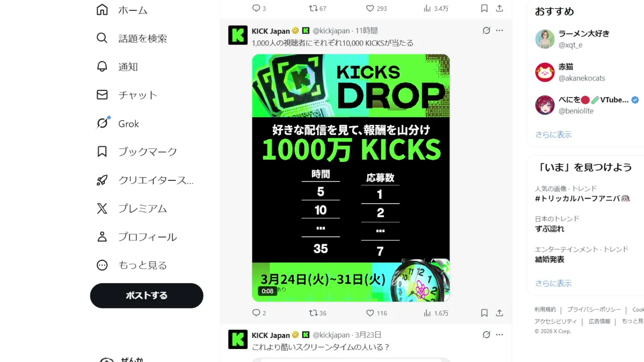This screenshot has height=362, width=644.
Task: Open more options on 3月23日 post
Action: coord(499,335)
